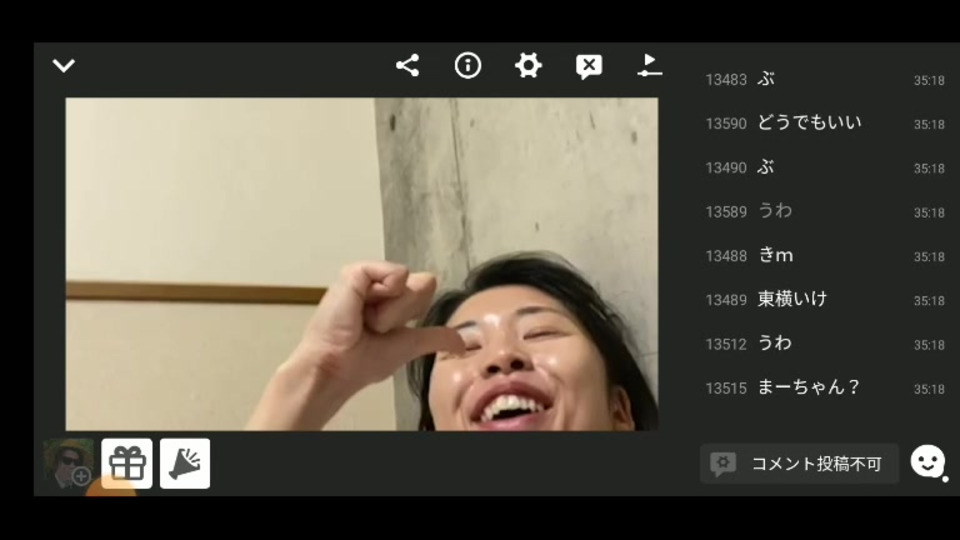Select comment 13589 うわ
The image size is (960, 540).
(825, 212)
